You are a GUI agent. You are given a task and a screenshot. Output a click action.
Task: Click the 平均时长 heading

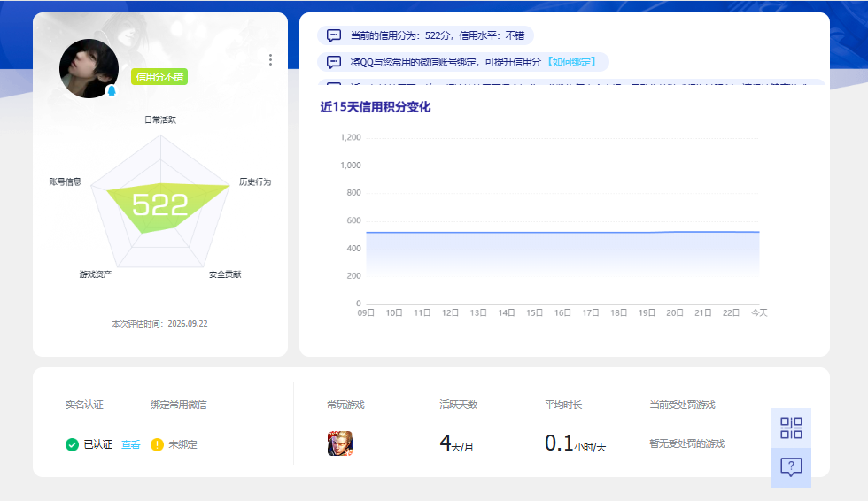tap(563, 405)
